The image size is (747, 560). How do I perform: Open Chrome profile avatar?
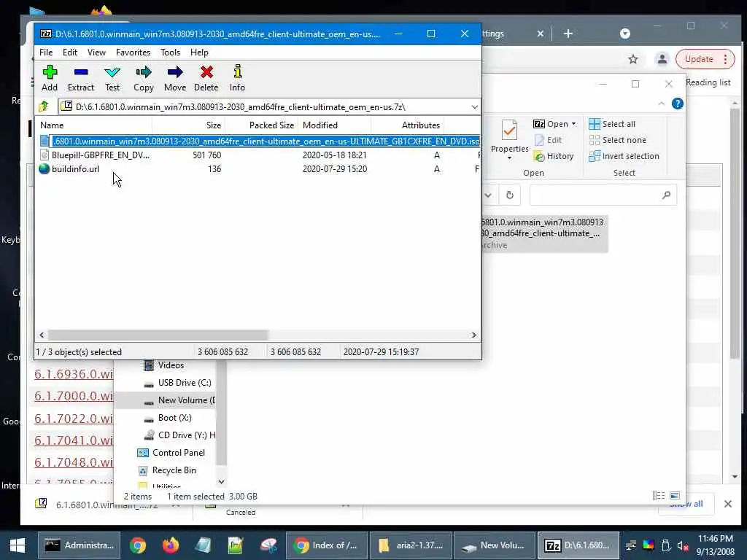pos(662,59)
